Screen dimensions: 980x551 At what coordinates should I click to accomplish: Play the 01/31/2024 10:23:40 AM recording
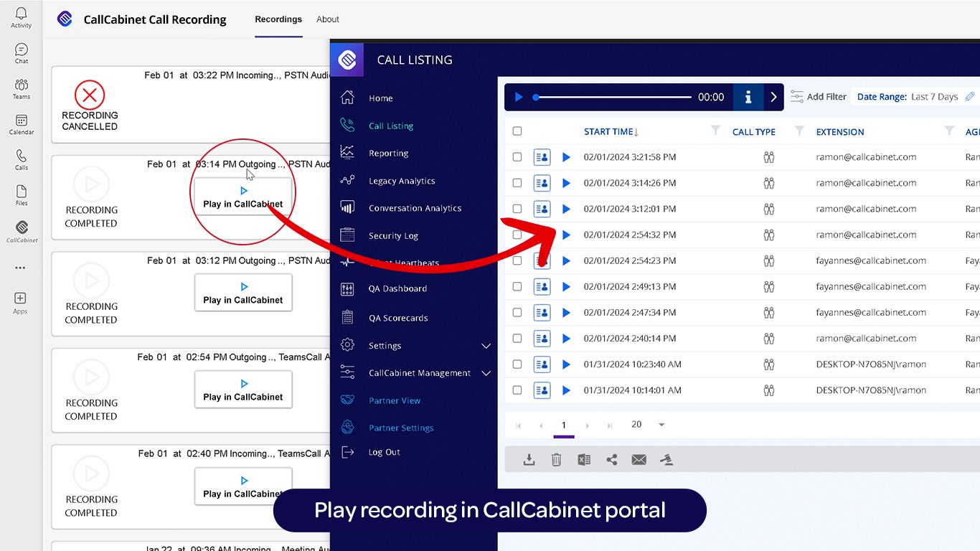click(566, 364)
